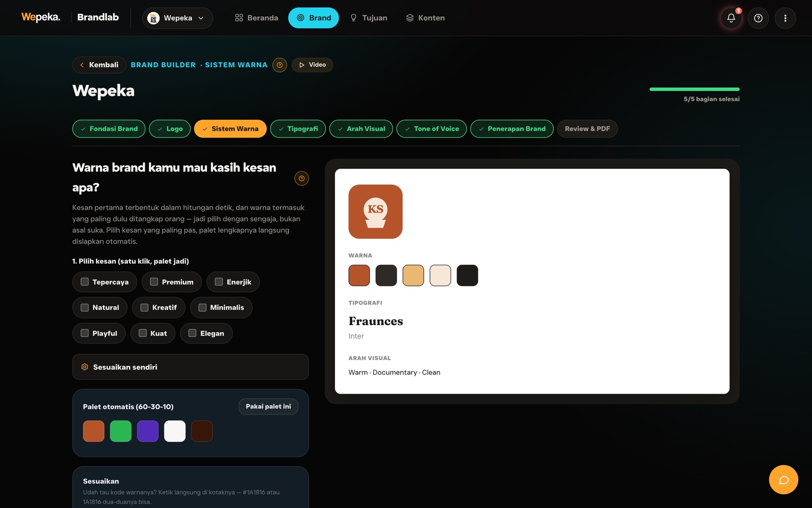The image size is (812, 508).
Task: Open the Wepeka workspace dropdown
Action: point(178,18)
